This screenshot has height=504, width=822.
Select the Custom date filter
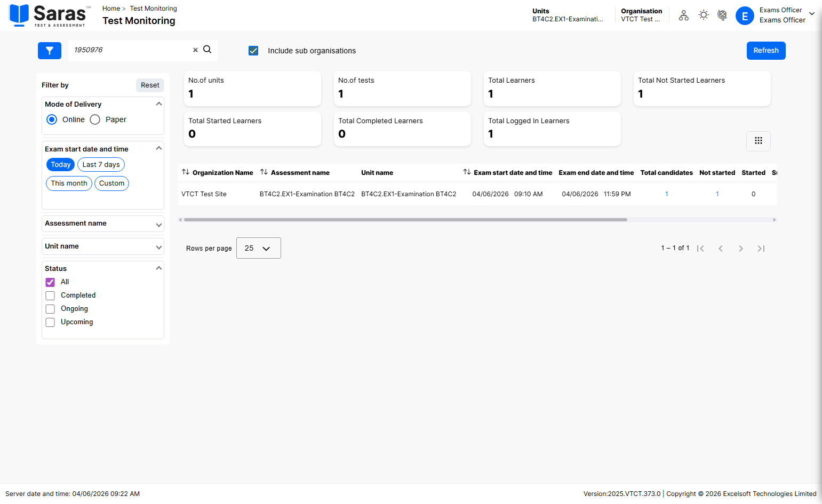[111, 183]
